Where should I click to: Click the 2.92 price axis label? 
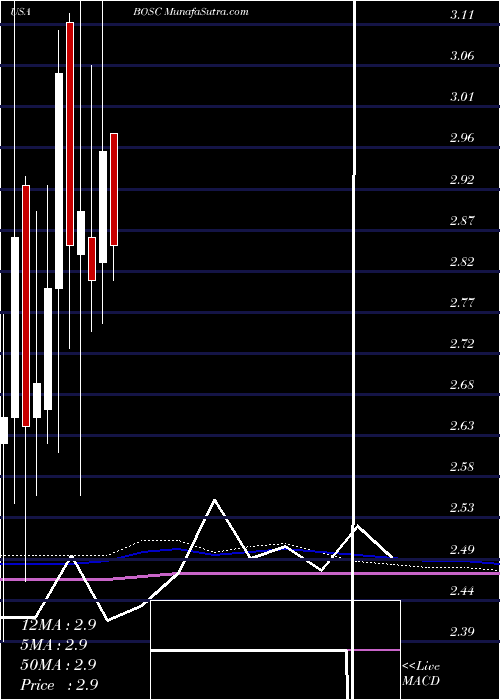click(461, 179)
